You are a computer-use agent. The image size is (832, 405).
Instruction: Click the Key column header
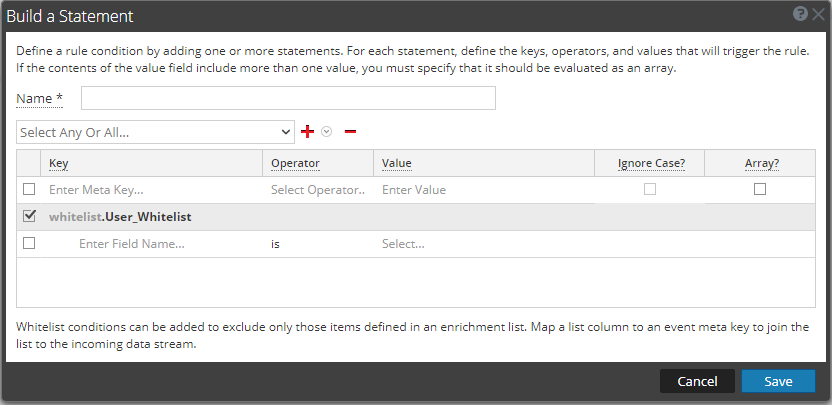[x=58, y=163]
